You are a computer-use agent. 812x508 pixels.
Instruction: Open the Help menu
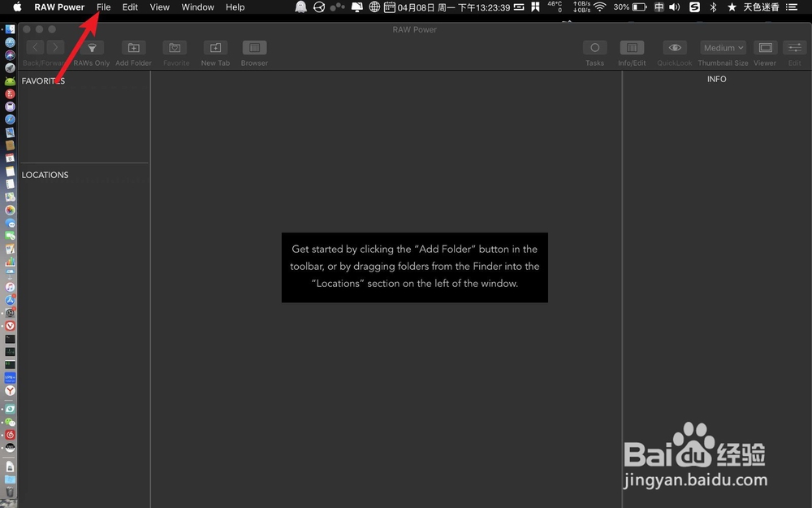(235, 7)
